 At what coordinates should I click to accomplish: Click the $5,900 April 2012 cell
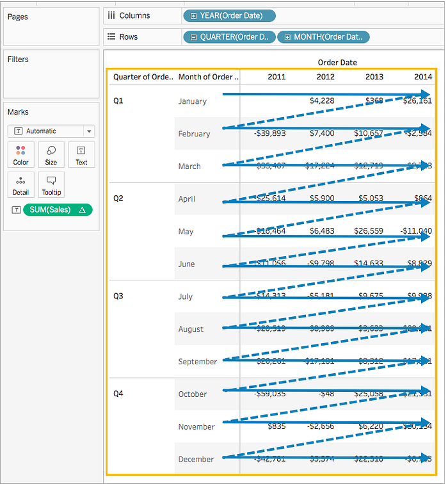coord(322,198)
